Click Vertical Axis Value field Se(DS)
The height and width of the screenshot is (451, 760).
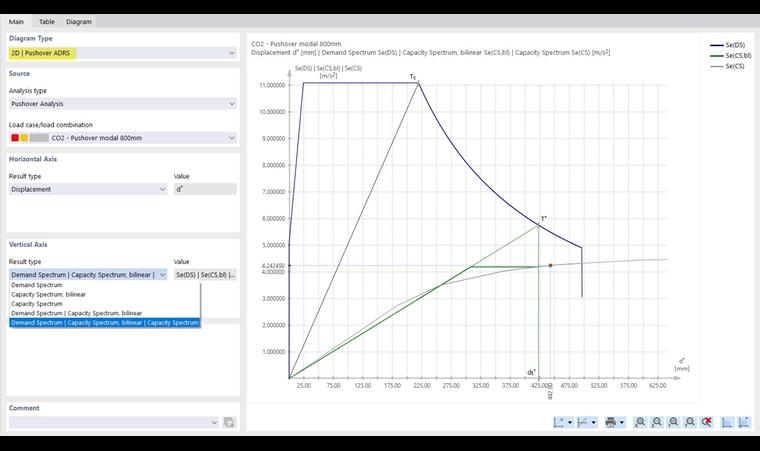(x=205, y=274)
